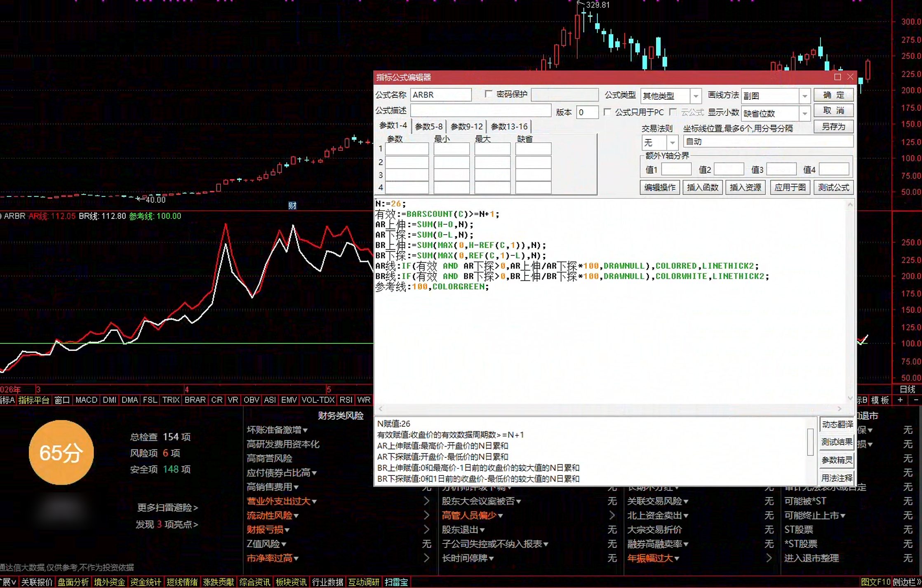
Task: Click the orange 65分 score circle
Action: pyautogui.click(x=61, y=453)
